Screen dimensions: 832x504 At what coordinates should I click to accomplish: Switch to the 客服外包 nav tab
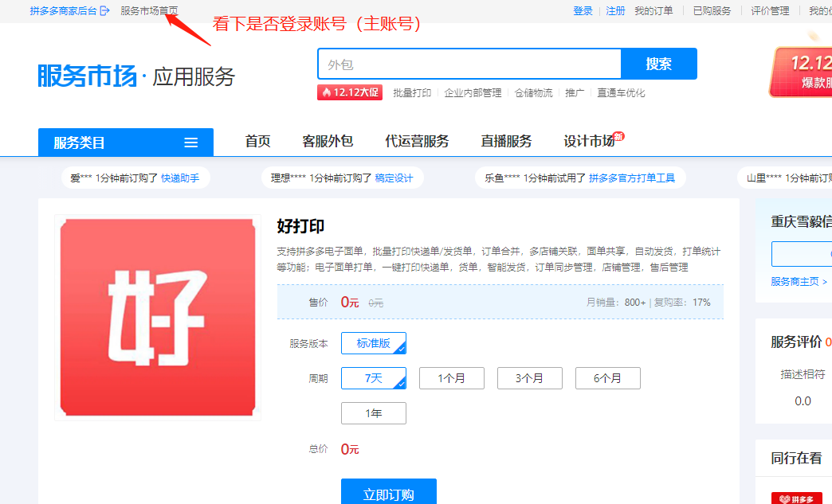pos(328,141)
